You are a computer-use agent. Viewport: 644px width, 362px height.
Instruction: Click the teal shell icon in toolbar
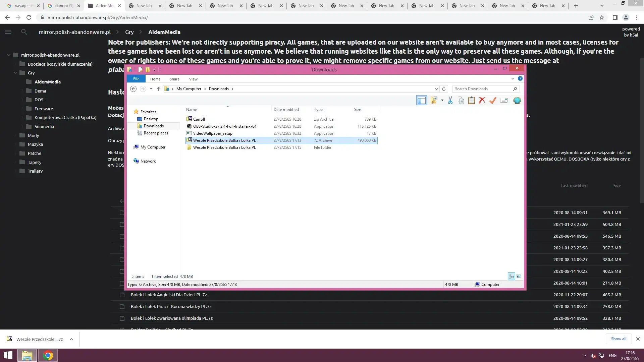coord(517,100)
